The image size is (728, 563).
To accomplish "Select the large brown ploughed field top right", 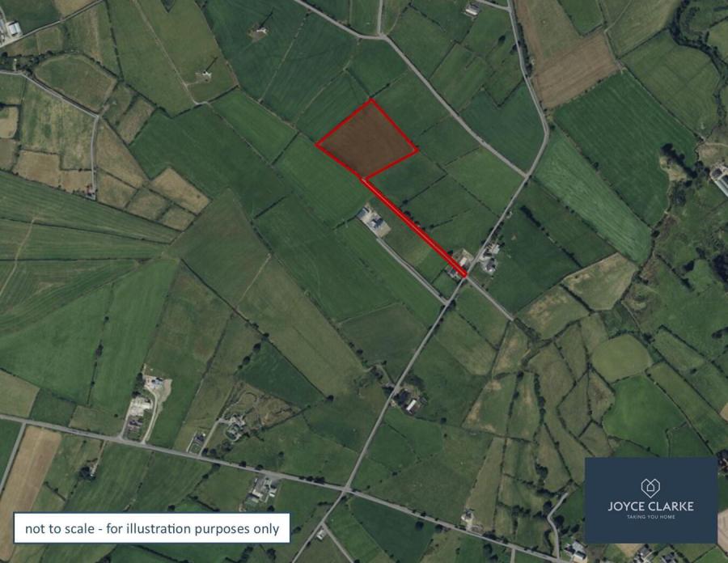I will tap(575, 70).
